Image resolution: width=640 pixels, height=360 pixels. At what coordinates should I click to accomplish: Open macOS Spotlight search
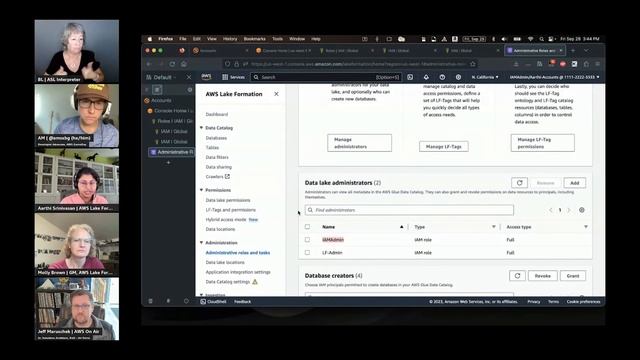[541, 39]
